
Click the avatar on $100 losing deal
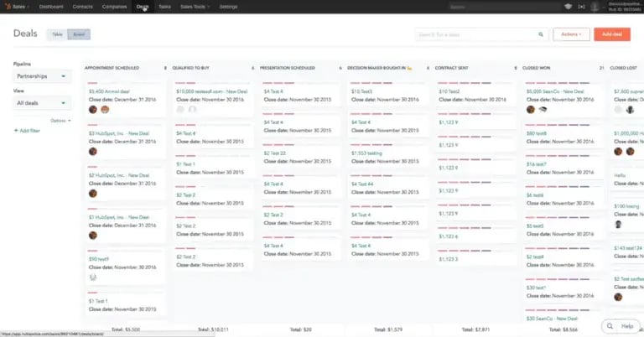pos(618,224)
